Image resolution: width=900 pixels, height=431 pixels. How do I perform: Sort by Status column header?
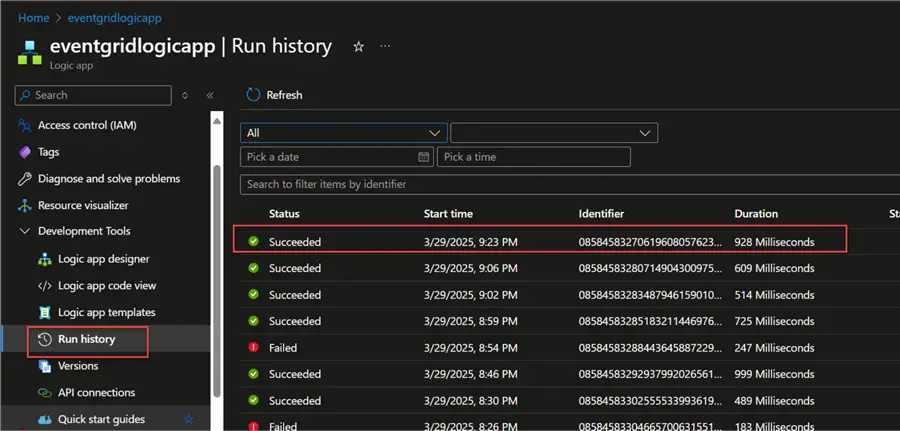click(284, 214)
